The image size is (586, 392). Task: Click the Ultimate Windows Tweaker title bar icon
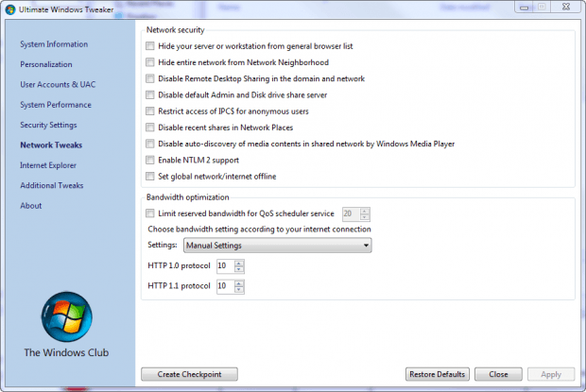10,9
